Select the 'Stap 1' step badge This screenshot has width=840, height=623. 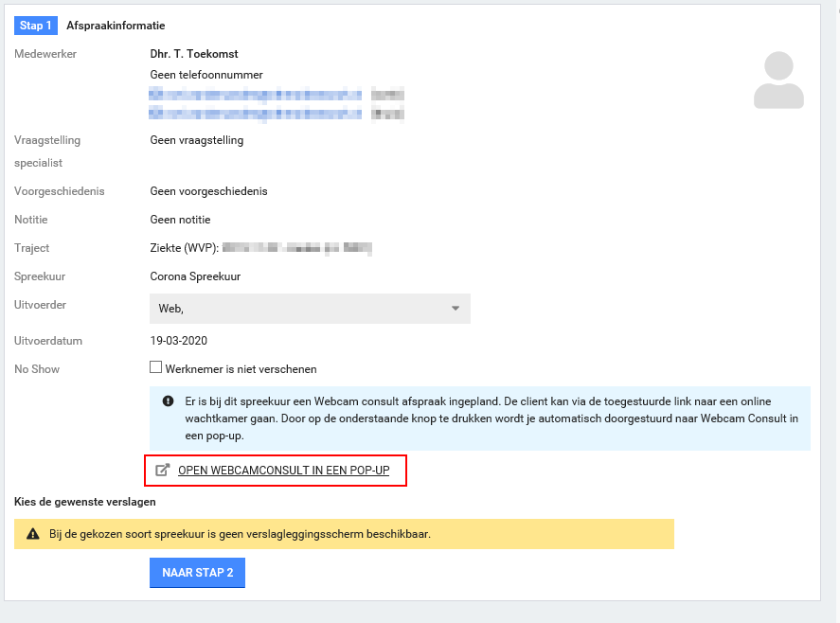(x=36, y=26)
